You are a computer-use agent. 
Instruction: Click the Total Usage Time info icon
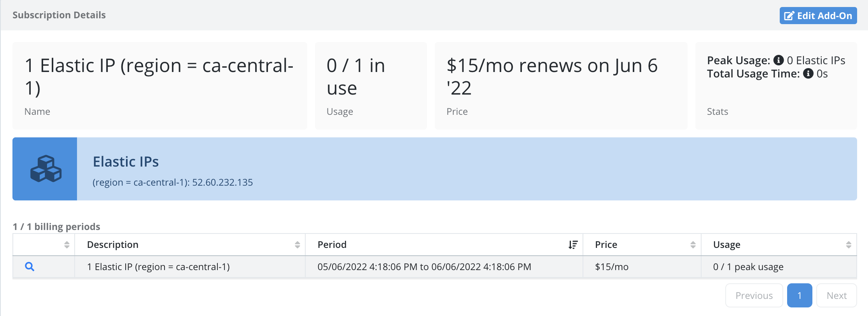pyautogui.click(x=808, y=74)
